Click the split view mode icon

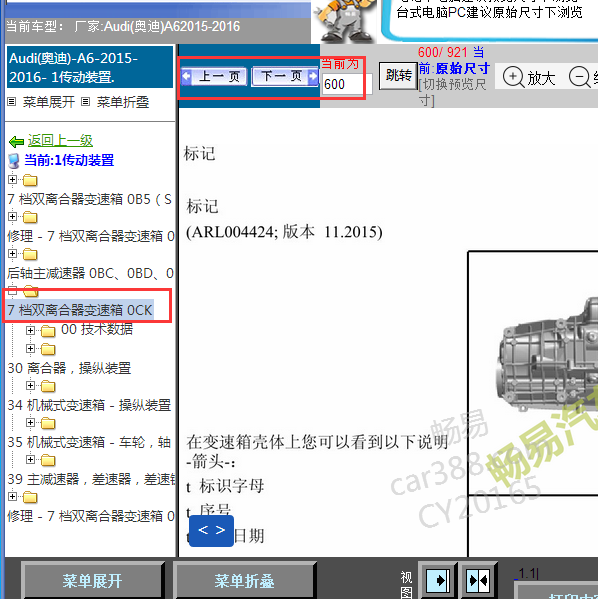[478, 581]
